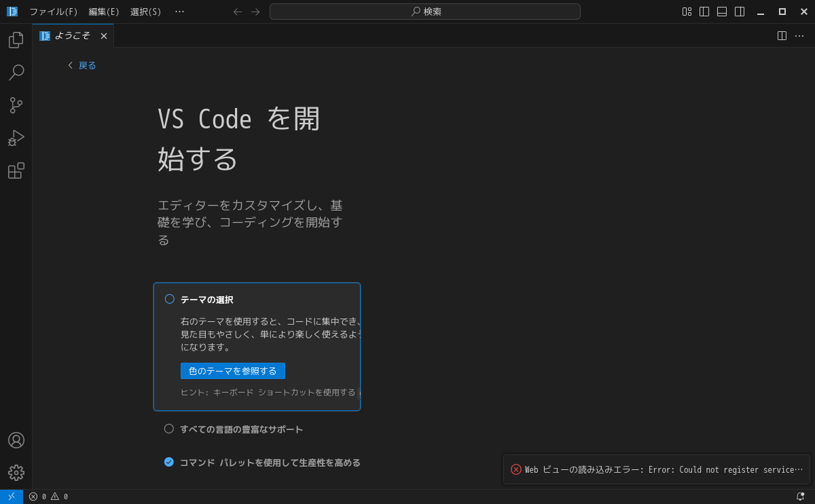Viewport: 815px width, 504px height.
Task: Expand the すべての言語の豊富なサポート step
Action: [x=242, y=429]
